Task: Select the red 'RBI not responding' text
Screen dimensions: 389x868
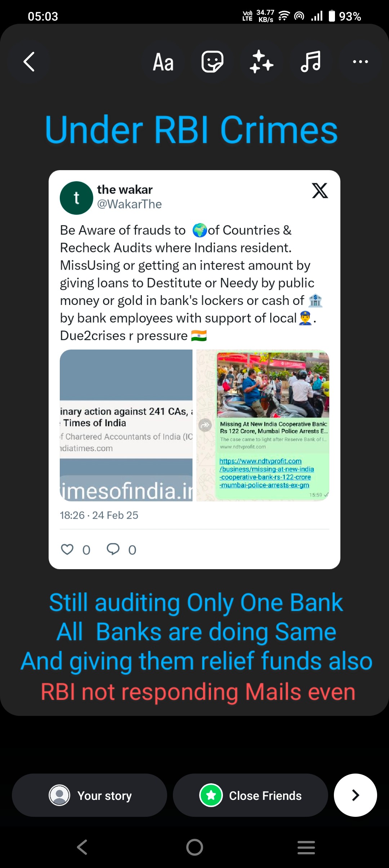Action: [198, 692]
